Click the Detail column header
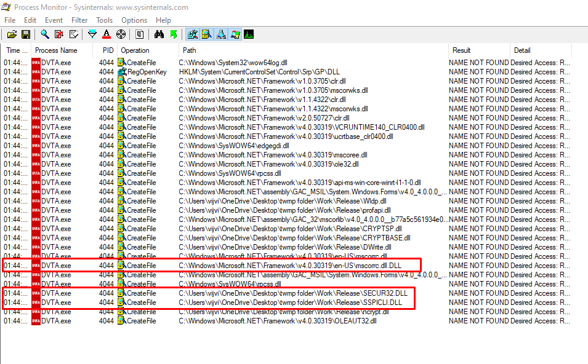 [x=541, y=50]
